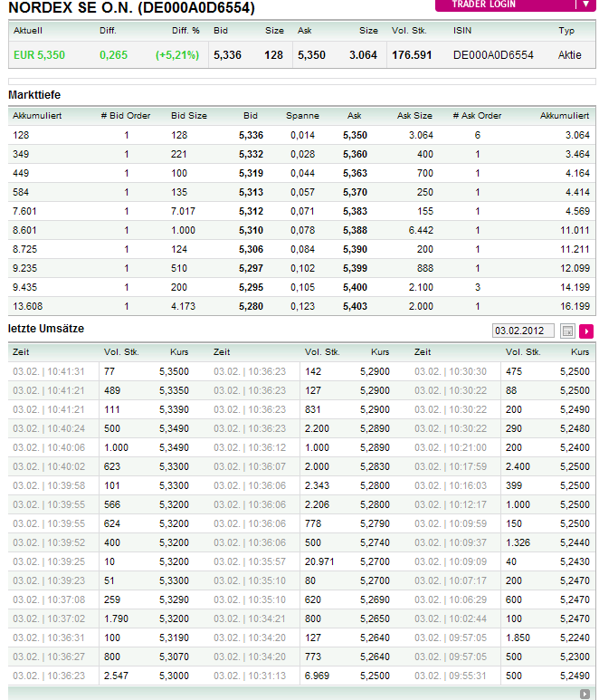Screen dimensions: 599x700
Task: Click the first Zeit column header
Action: coord(21,351)
